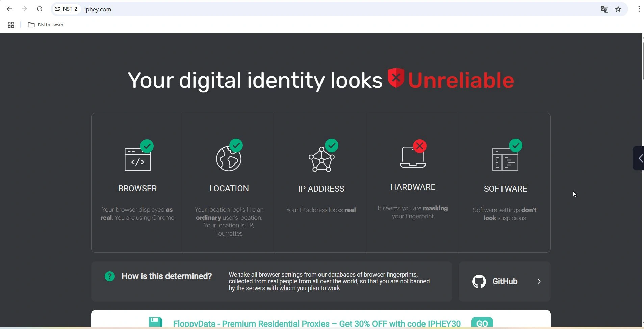Viewport: 644px width, 329px height.
Task: Click the Location globe icon
Action: point(229,159)
